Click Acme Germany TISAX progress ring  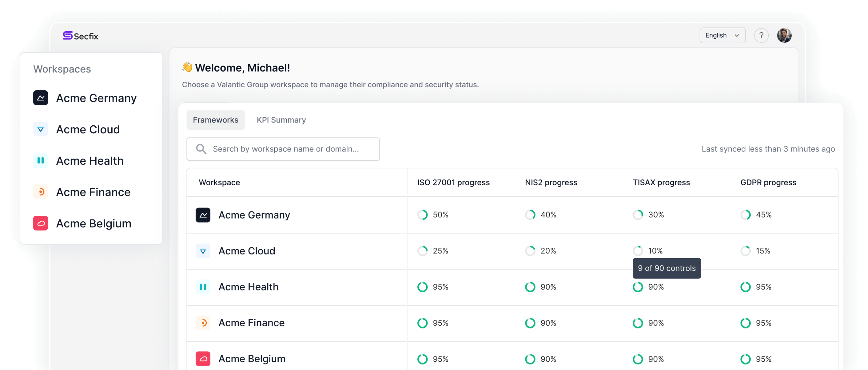[x=638, y=215]
